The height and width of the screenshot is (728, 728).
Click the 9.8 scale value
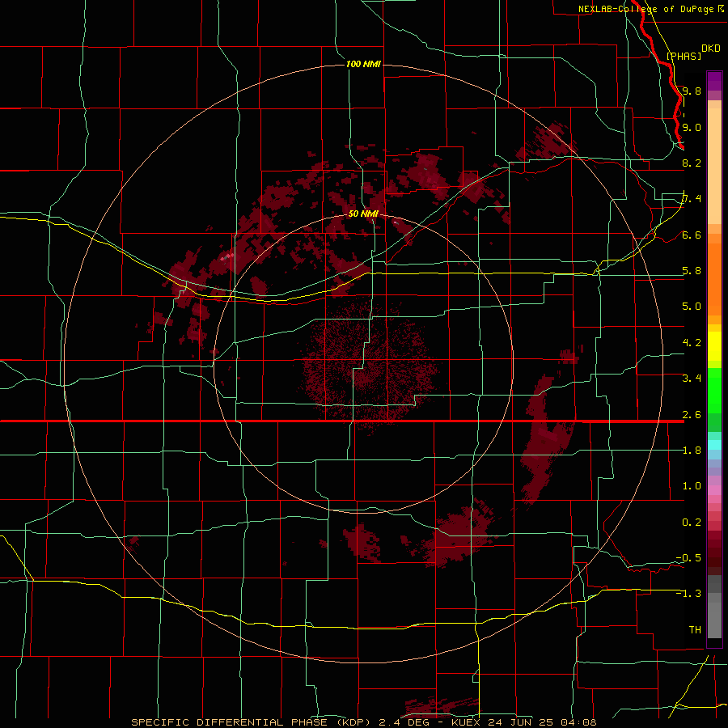pyautogui.click(x=692, y=91)
